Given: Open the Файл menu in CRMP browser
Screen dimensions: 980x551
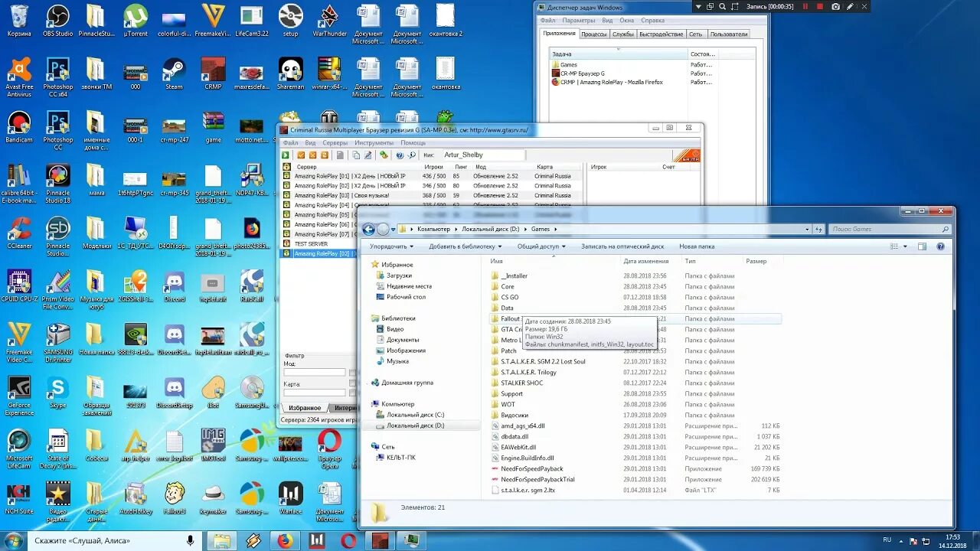Looking at the screenshot, I should (x=290, y=143).
